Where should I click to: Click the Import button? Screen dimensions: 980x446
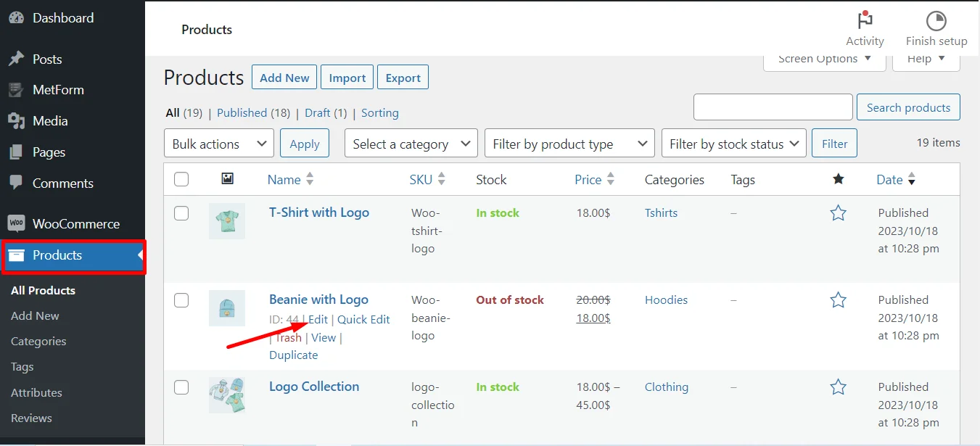347,78
